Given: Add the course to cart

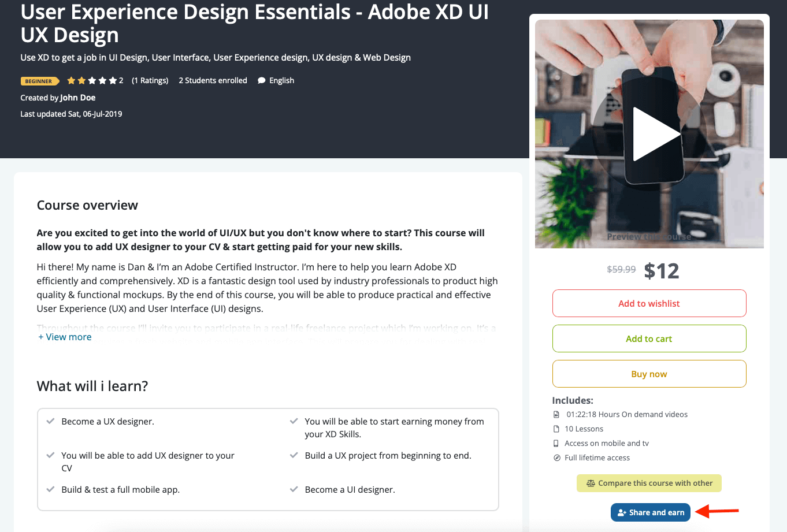Looking at the screenshot, I should (649, 338).
